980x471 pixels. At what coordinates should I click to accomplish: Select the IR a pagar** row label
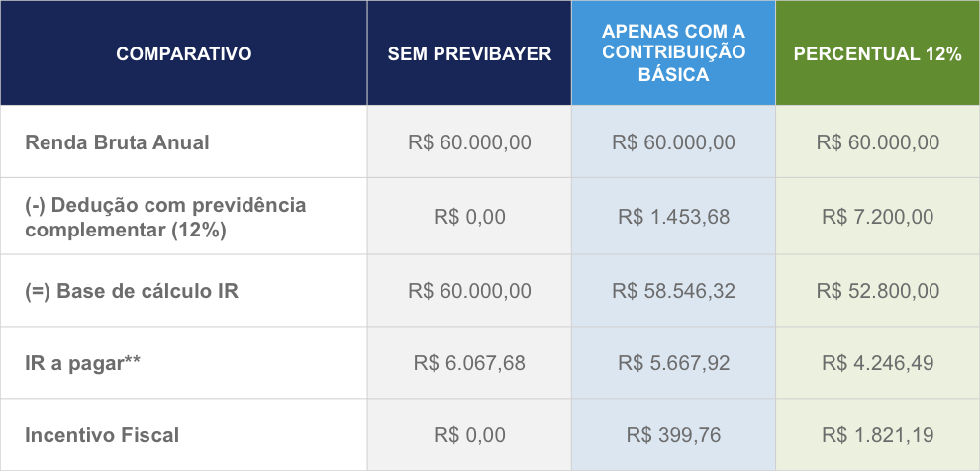(82, 363)
